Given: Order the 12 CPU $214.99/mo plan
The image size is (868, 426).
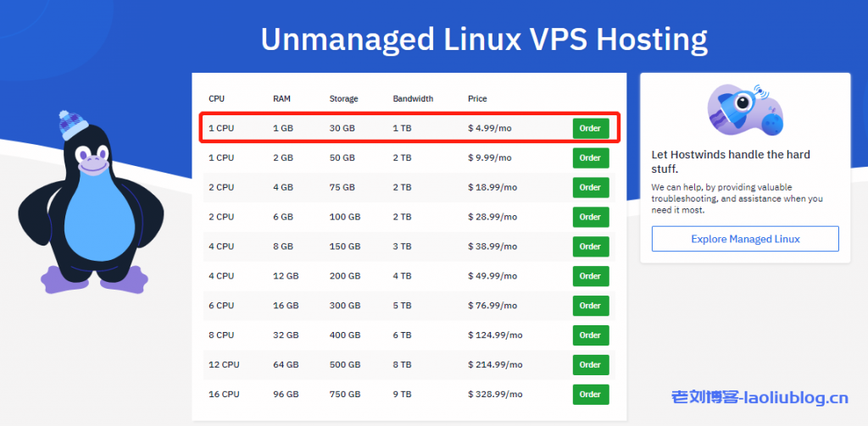Looking at the screenshot, I should tap(590, 365).
